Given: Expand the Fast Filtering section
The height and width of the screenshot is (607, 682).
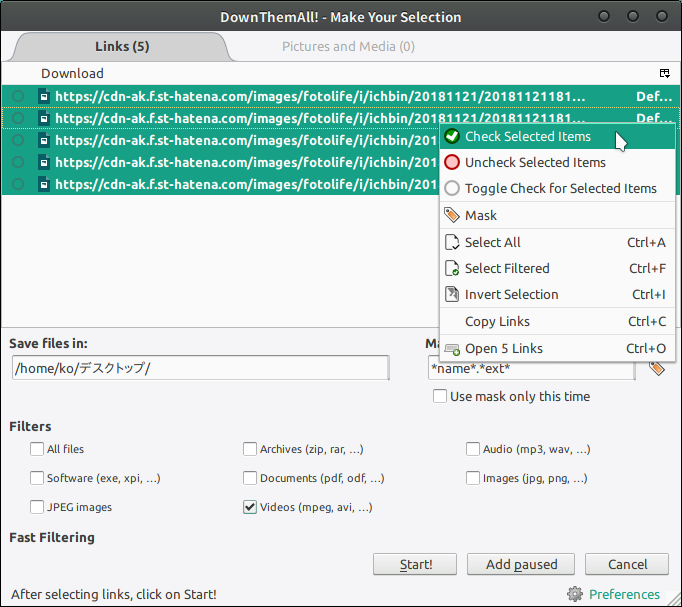Looking at the screenshot, I should click(x=52, y=537).
